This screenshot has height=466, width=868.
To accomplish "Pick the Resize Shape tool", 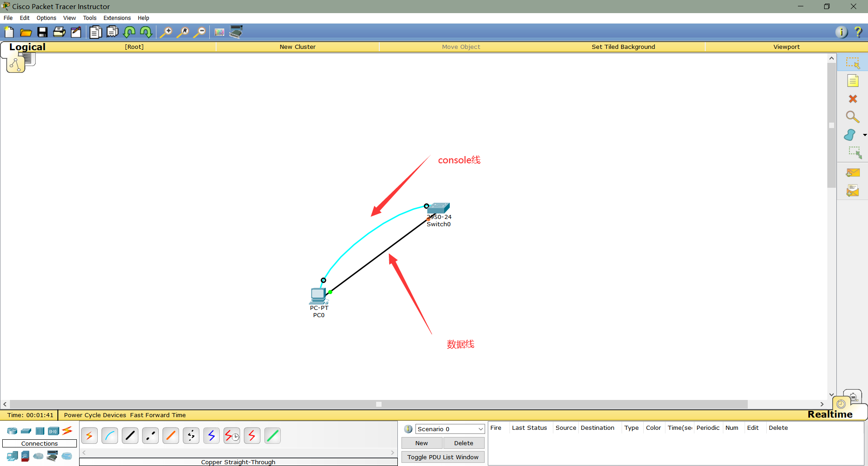I will [x=854, y=152].
